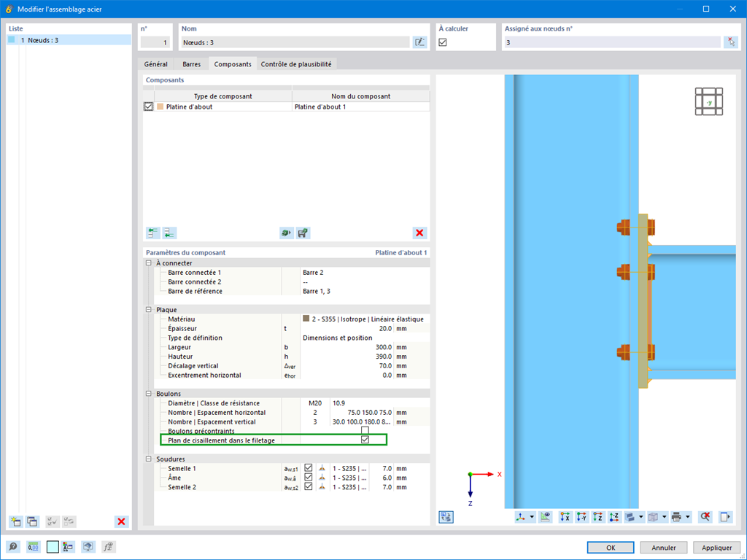Toggle dimension visibility icon in preview
The image size is (747, 560).
pyautogui.click(x=545, y=517)
